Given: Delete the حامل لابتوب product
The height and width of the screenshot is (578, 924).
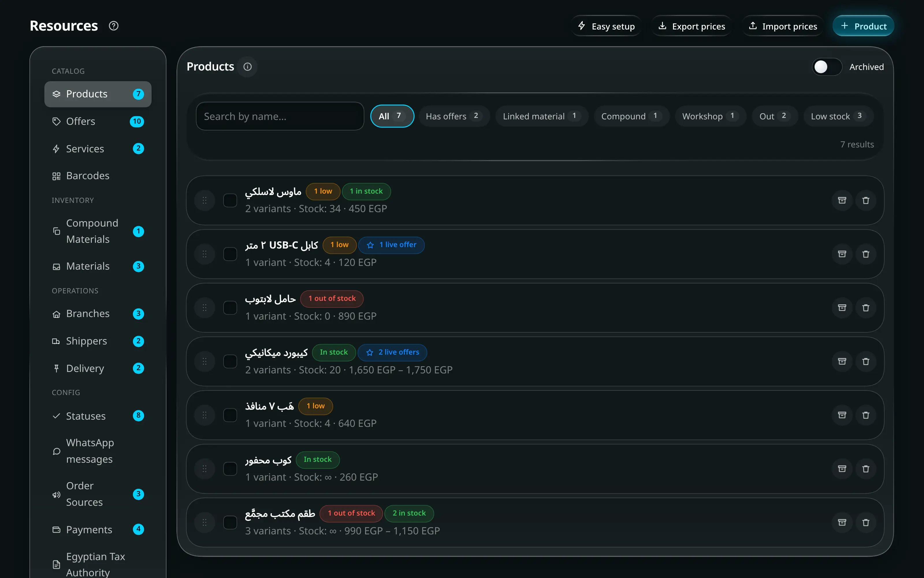Looking at the screenshot, I should pos(866,308).
